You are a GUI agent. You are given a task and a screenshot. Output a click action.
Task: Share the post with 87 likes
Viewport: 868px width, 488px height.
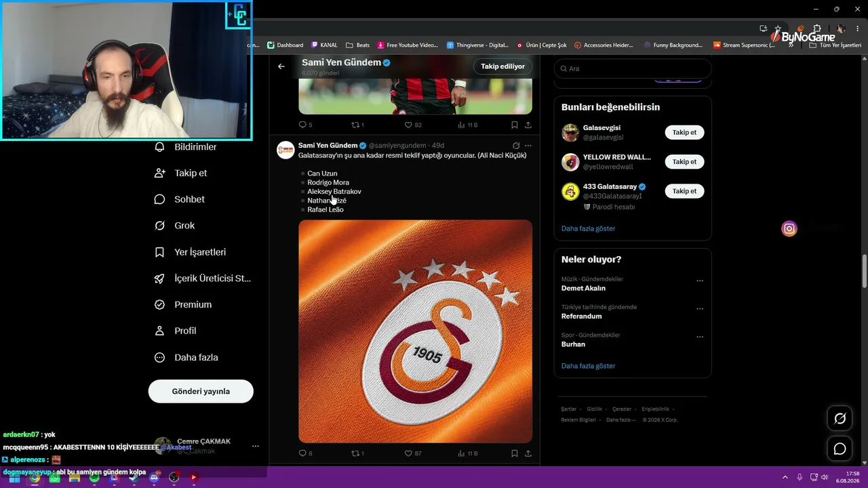528,453
